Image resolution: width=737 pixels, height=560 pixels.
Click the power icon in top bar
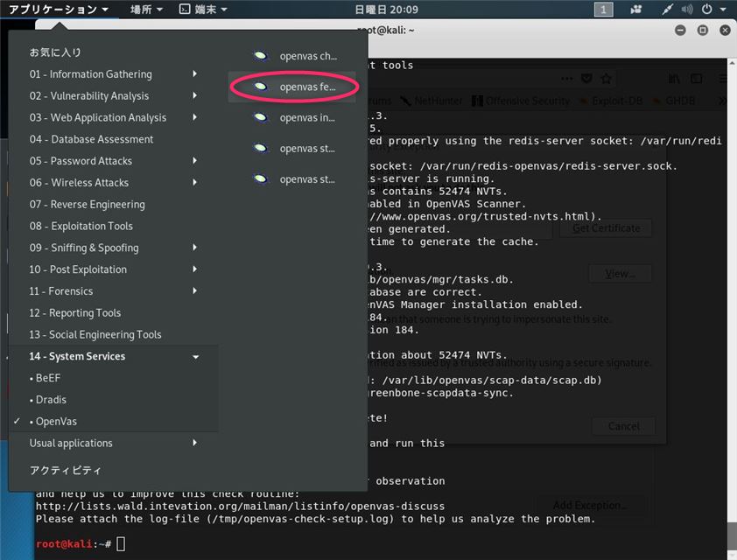[706, 9]
